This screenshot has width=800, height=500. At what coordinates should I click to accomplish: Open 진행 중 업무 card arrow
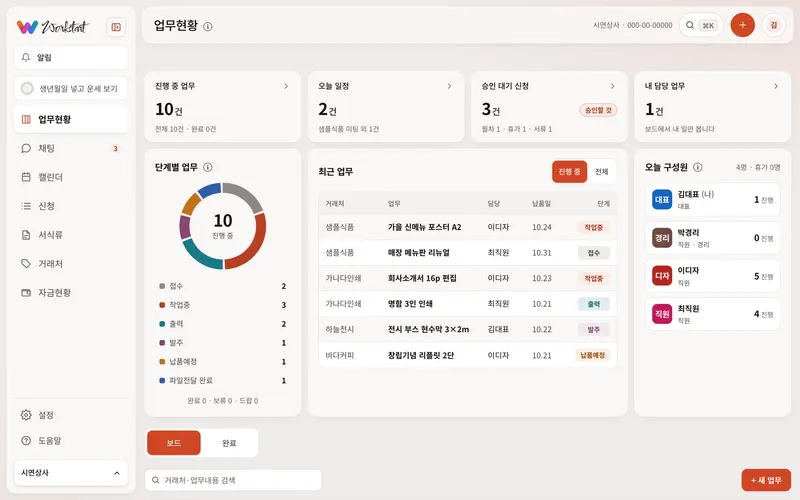(286, 86)
